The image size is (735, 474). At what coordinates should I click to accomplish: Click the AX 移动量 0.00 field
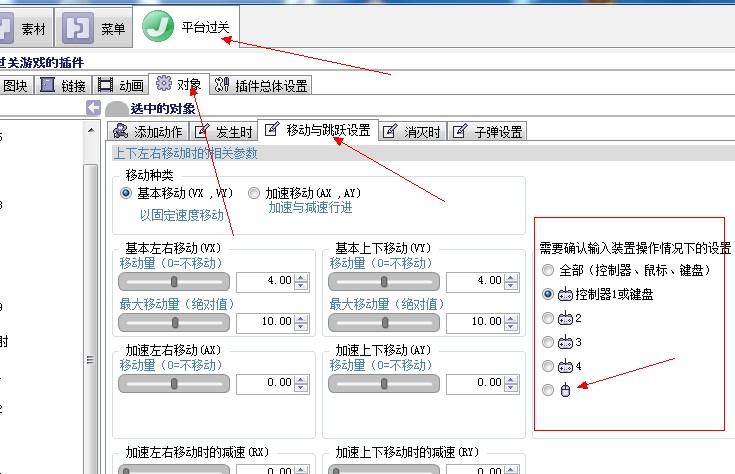265,383
